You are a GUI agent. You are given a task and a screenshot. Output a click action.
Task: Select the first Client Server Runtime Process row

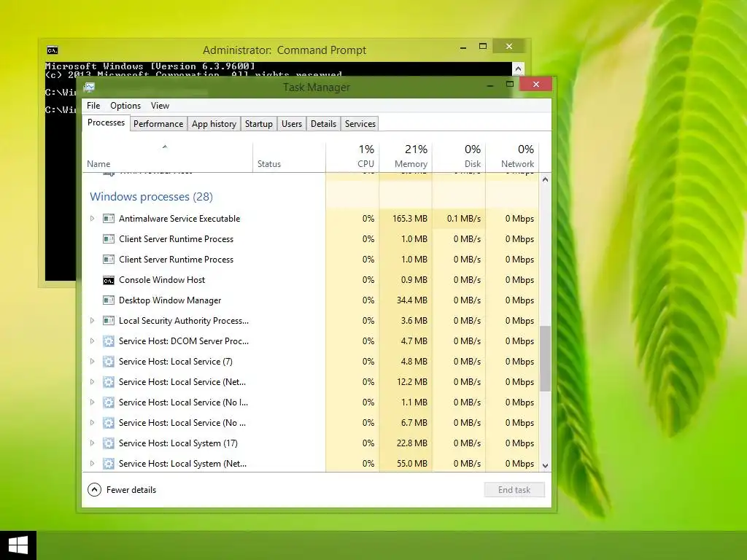pyautogui.click(x=311, y=239)
